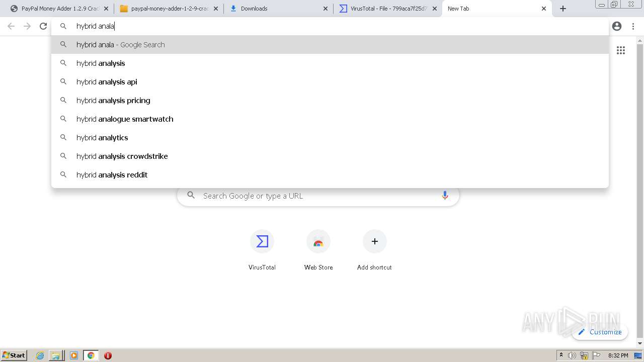644x362 pixels.
Task: Start voice search with the microphone icon
Action: (x=445, y=196)
